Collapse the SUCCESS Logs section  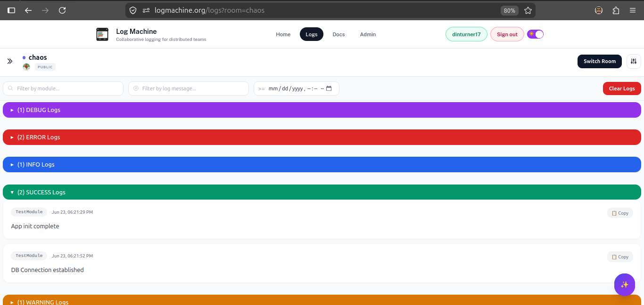coord(322,192)
